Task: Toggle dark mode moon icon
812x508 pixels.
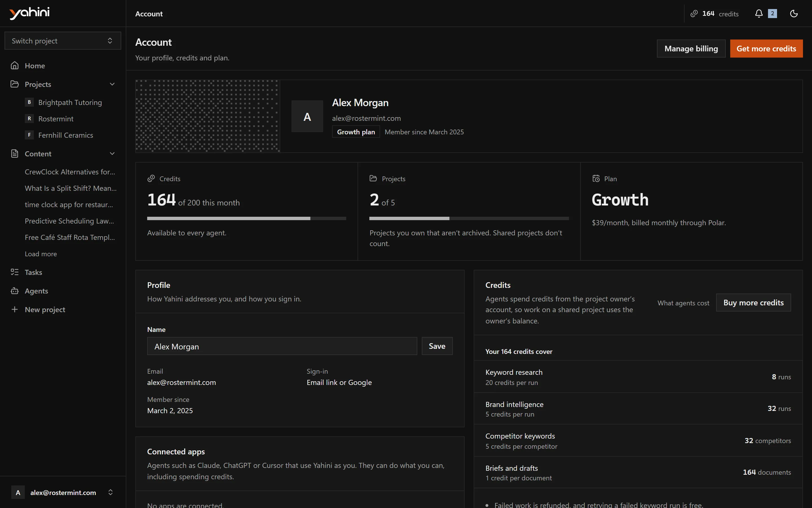Action: pos(794,14)
